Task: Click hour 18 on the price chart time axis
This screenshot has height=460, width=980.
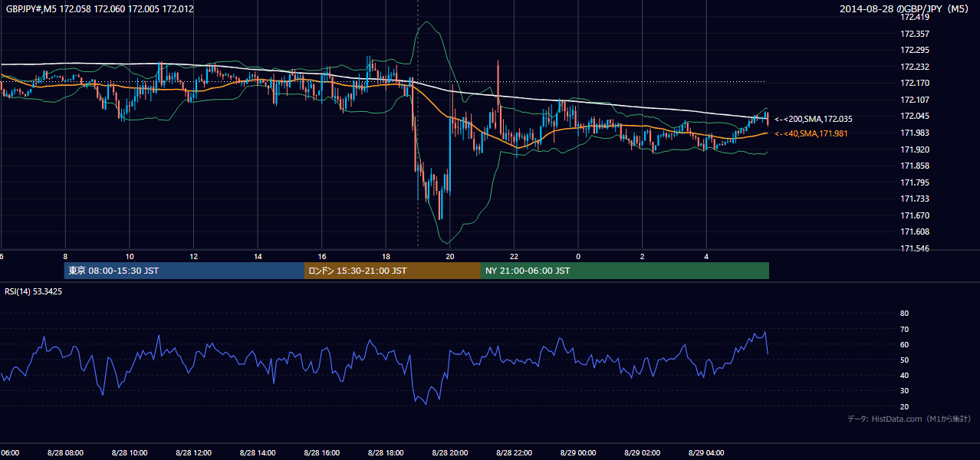Action: (x=386, y=256)
